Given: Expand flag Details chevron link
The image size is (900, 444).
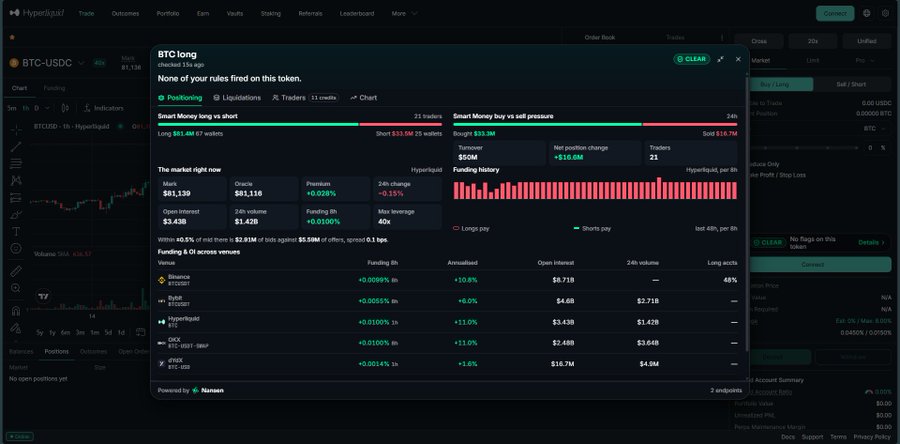Looking at the screenshot, I should click(871, 243).
